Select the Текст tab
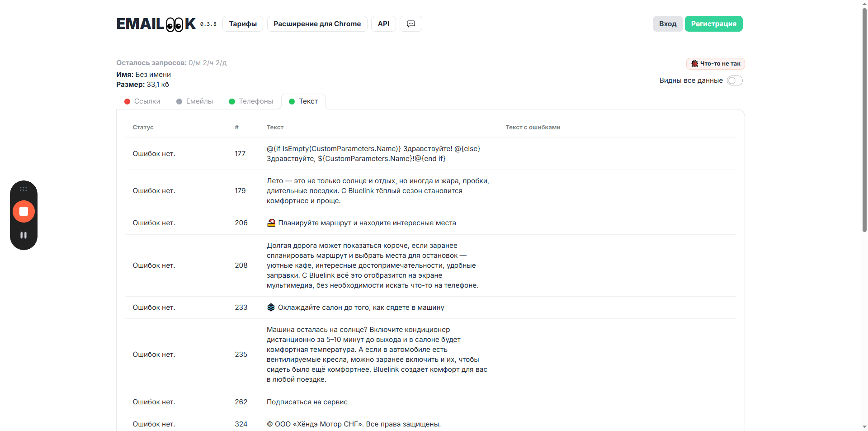 tap(303, 101)
